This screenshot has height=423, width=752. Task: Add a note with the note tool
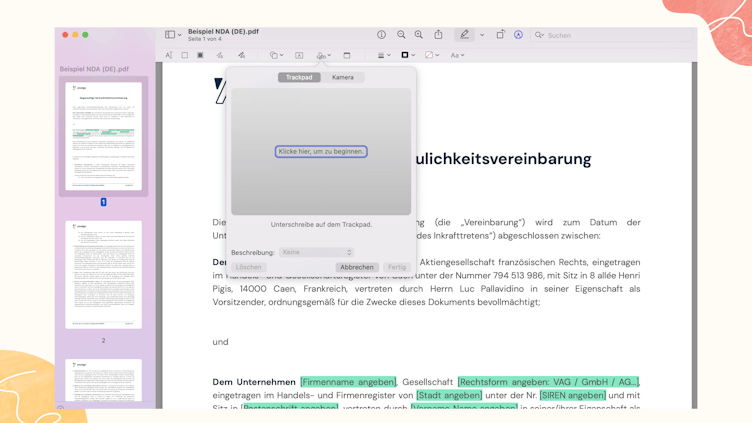pyautogui.click(x=347, y=55)
